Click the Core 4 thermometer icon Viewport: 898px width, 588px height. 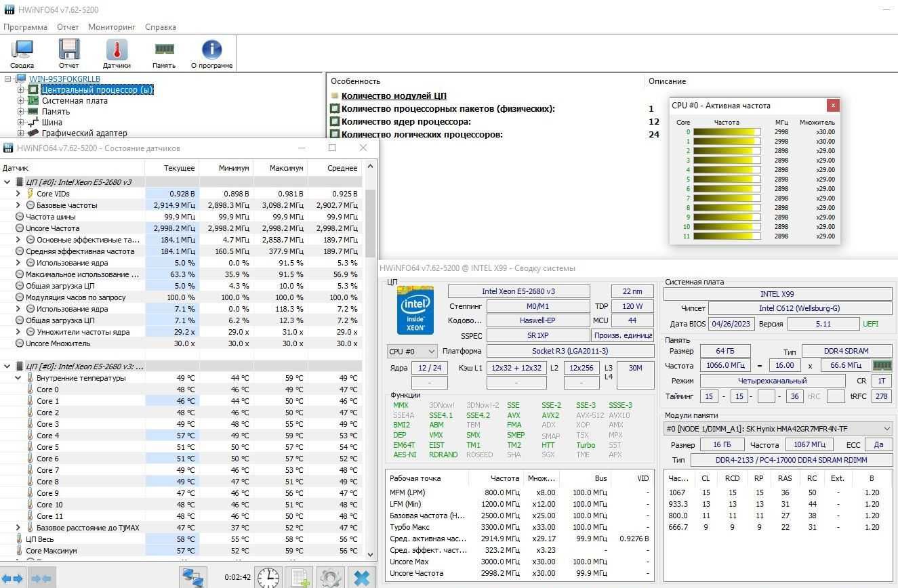[30, 436]
